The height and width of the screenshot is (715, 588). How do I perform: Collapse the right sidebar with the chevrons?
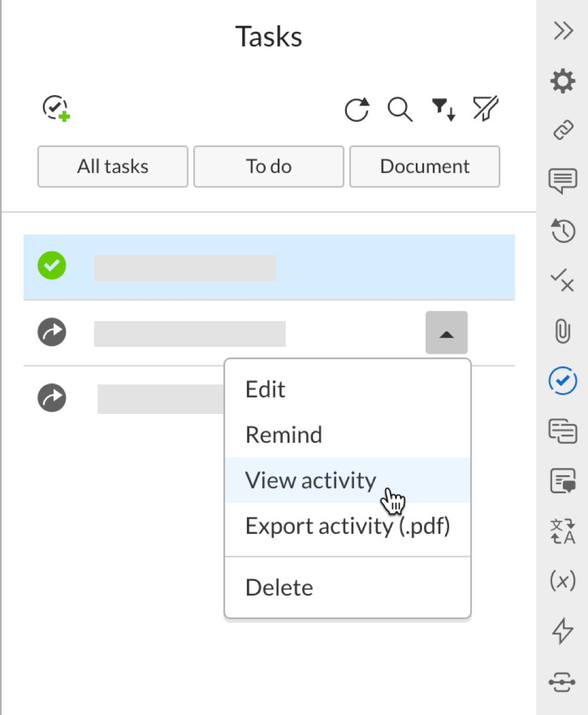562,31
